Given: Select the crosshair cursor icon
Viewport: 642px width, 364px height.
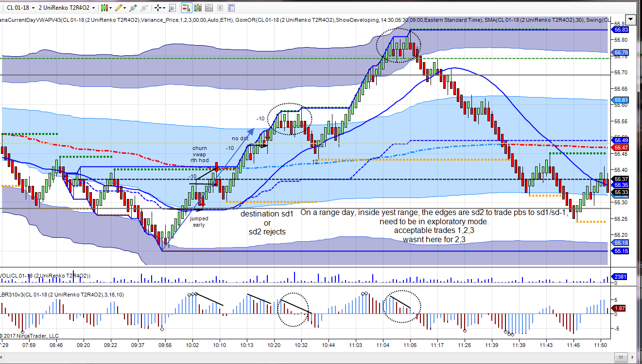Looking at the screenshot, I should [x=158, y=8].
